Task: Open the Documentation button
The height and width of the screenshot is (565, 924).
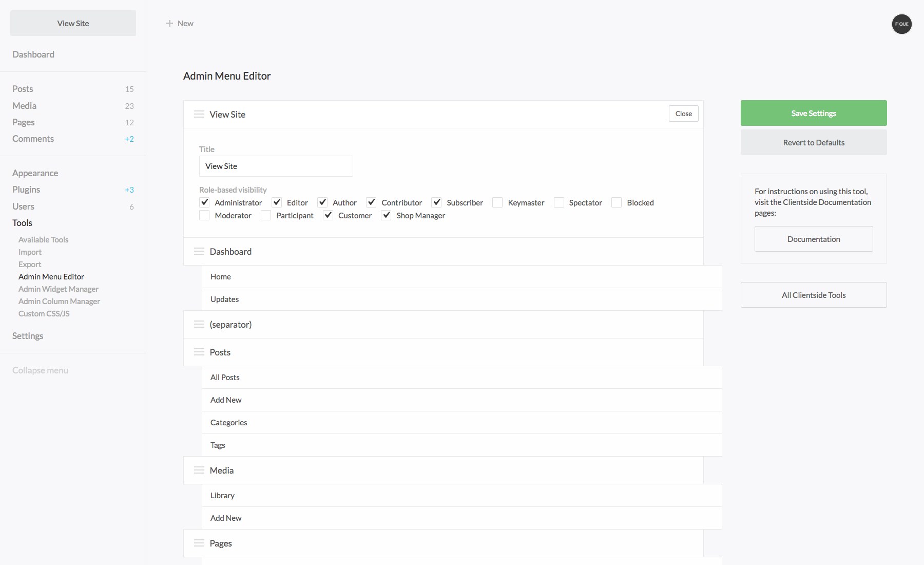Action: [814, 239]
